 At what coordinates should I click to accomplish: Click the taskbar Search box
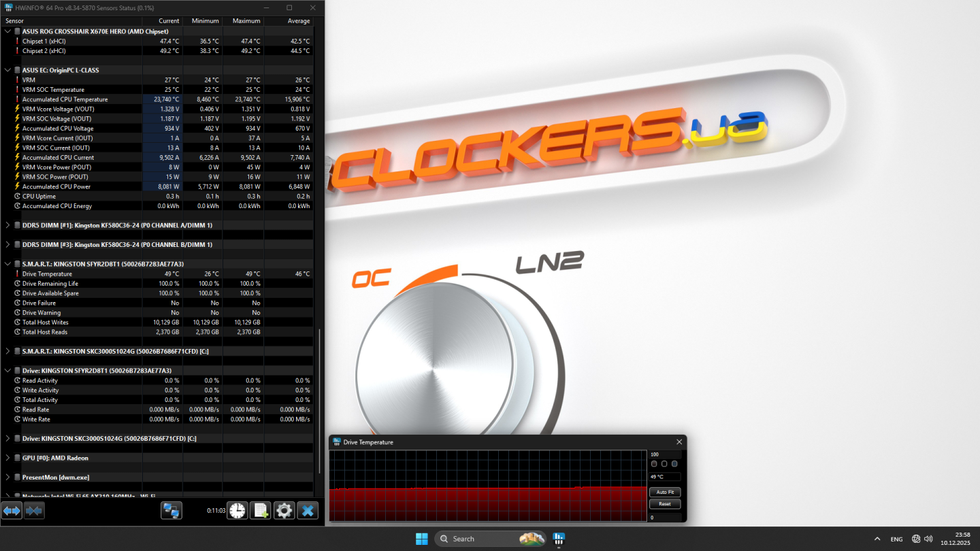[x=490, y=539]
